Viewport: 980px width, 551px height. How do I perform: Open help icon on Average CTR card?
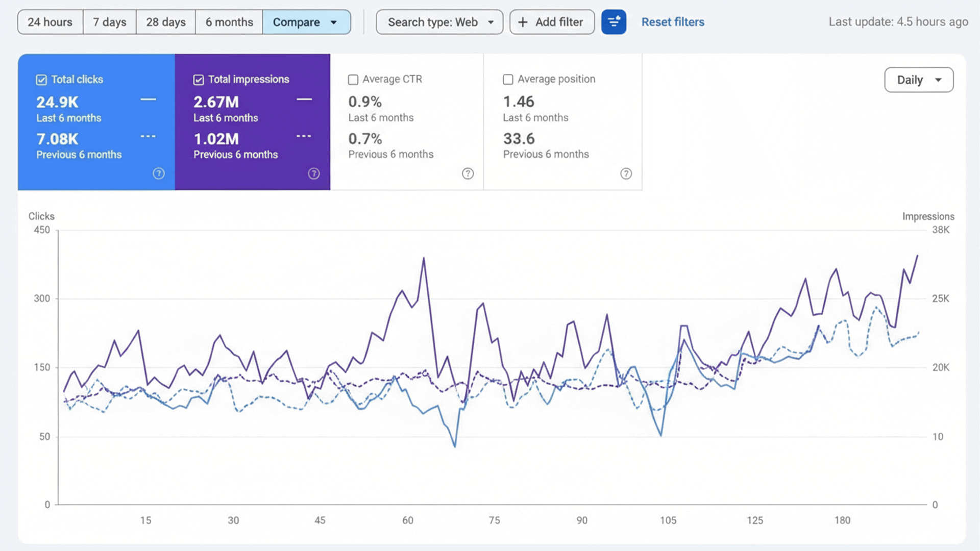(468, 173)
